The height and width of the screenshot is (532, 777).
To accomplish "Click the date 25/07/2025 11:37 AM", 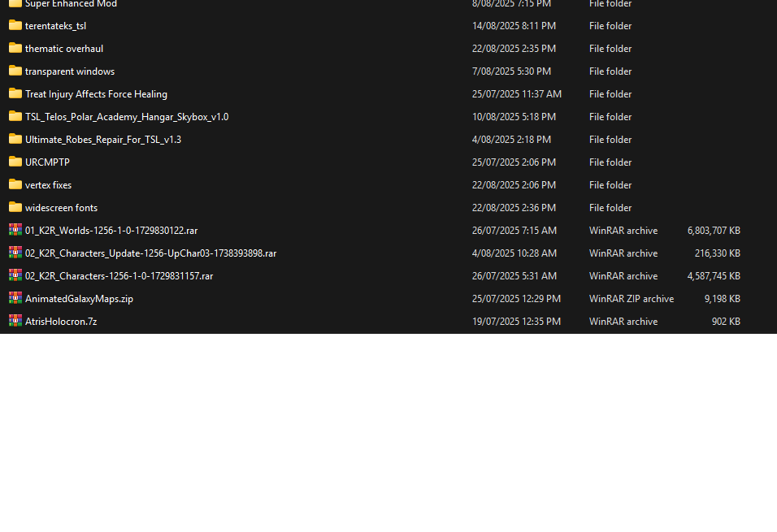I will coord(517,94).
